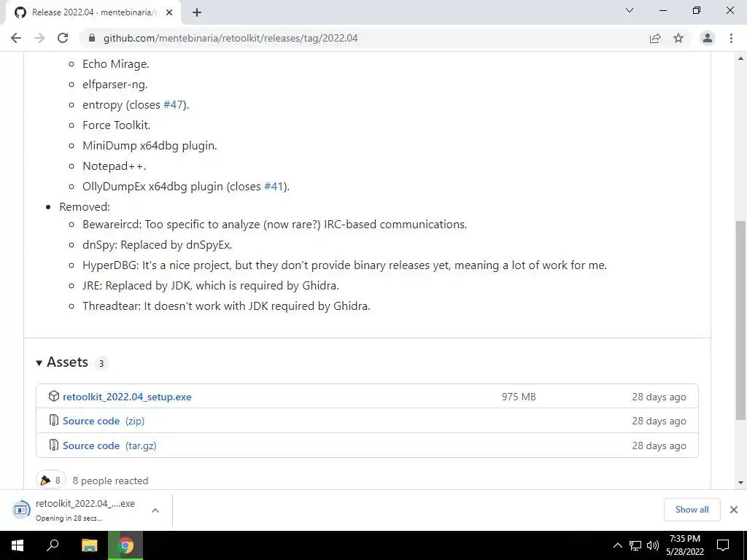Reload the GitHub release page

63,38
